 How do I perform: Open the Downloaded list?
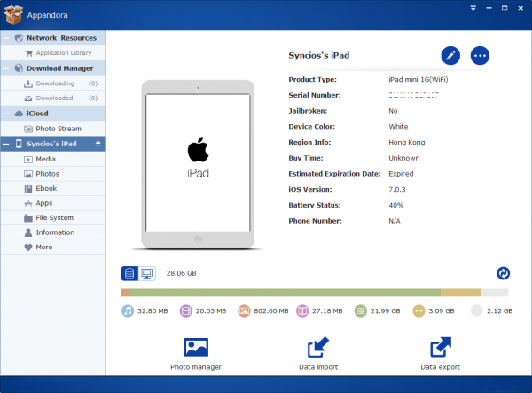53,98
